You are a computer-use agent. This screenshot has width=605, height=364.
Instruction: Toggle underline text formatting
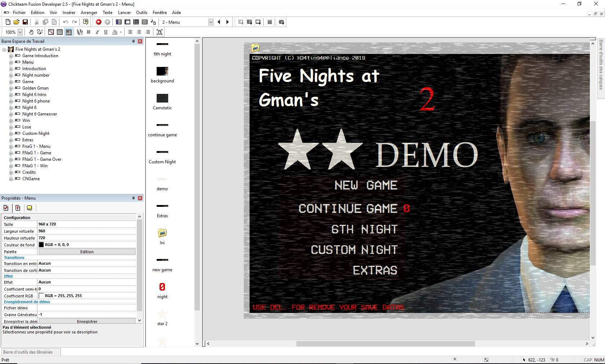(106, 32)
